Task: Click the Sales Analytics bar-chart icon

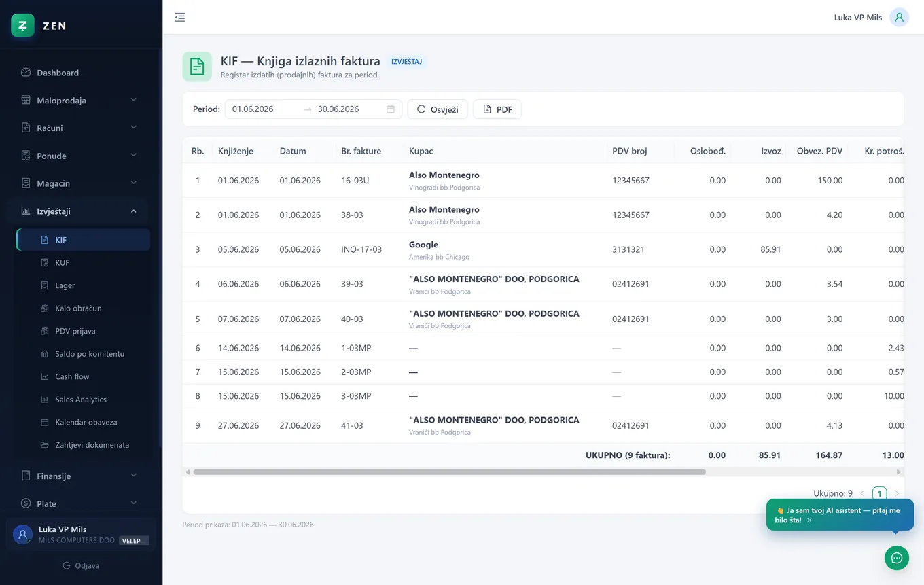Action: [45, 400]
